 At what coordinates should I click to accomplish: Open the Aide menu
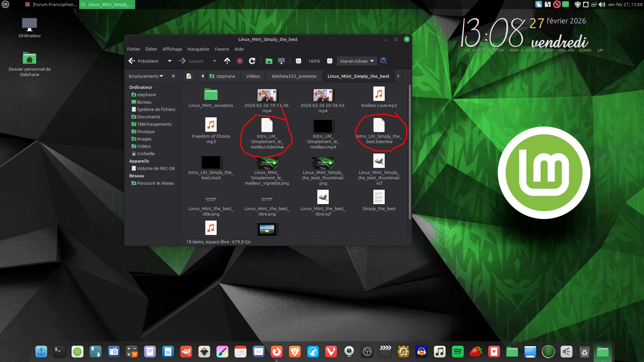click(239, 49)
